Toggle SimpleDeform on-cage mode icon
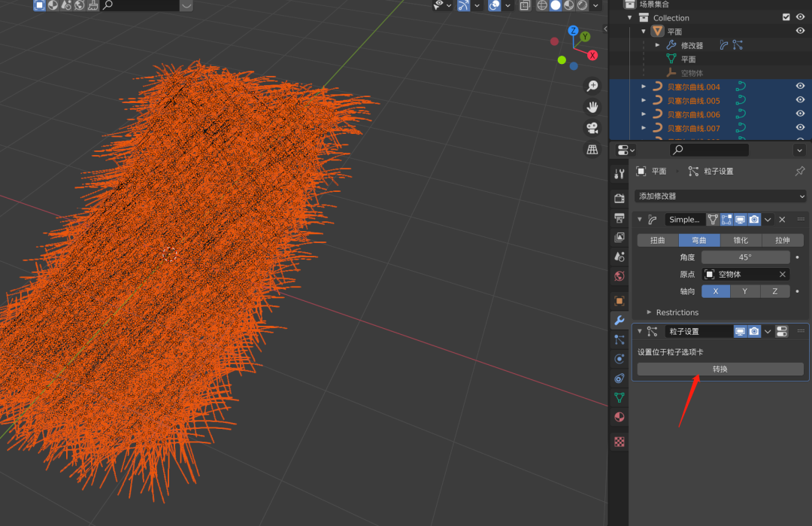The height and width of the screenshot is (526, 812). (x=713, y=220)
